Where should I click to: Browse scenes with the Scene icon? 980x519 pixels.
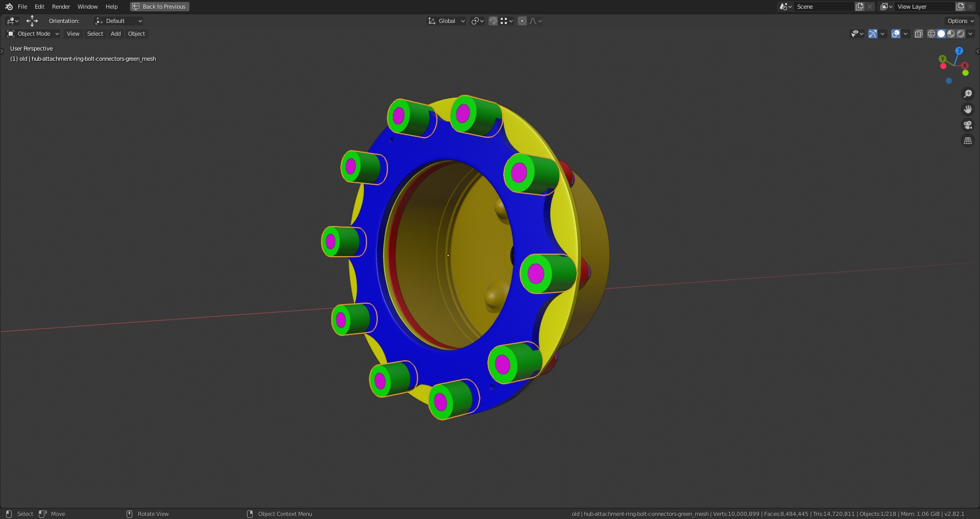click(x=785, y=7)
